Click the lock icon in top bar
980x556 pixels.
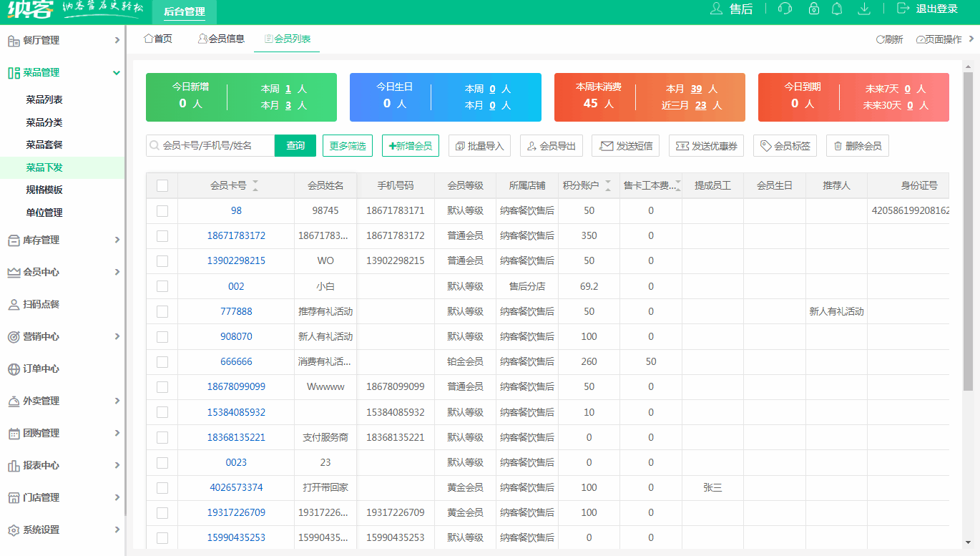coord(813,10)
